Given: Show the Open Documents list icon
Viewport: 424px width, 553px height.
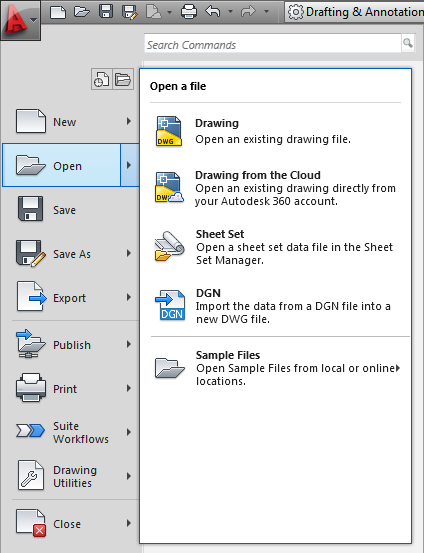Looking at the screenshot, I should pos(123,79).
